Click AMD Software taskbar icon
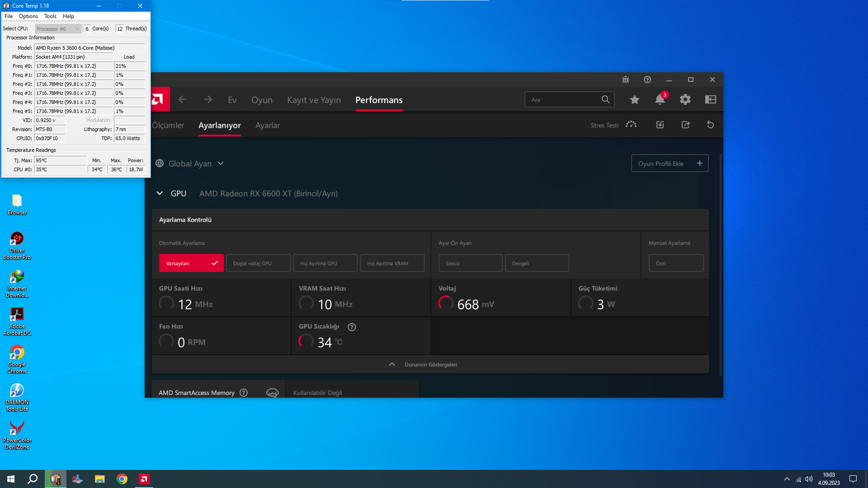The height and width of the screenshot is (488, 868). pos(144,479)
